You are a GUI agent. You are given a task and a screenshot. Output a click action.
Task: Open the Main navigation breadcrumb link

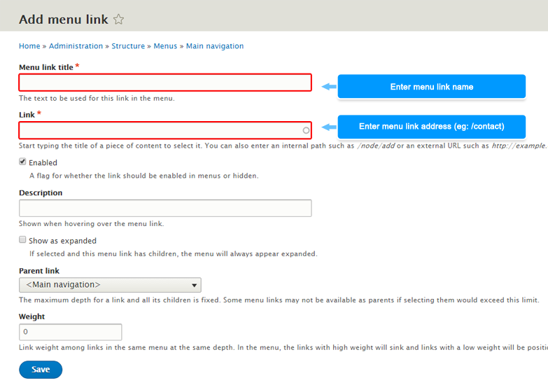[215, 46]
